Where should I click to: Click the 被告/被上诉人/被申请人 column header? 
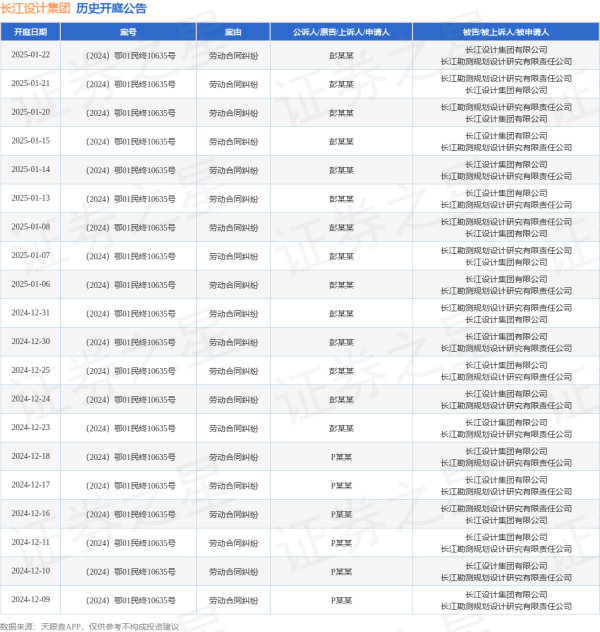point(506,32)
